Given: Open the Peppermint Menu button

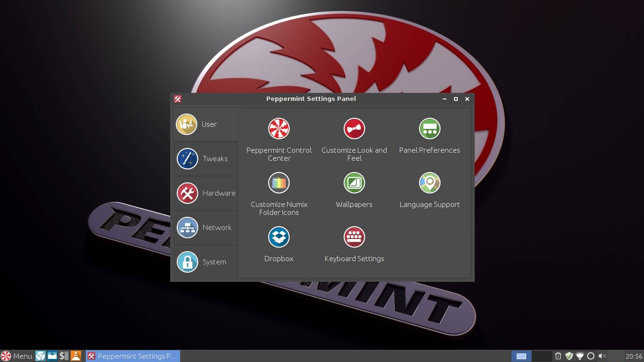Looking at the screenshot, I should pyautogui.click(x=17, y=356).
